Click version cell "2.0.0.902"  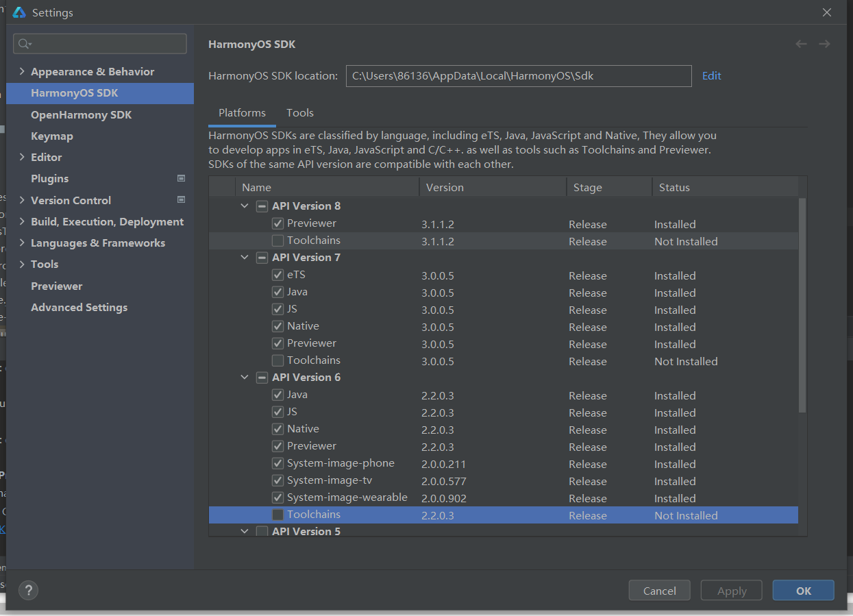click(443, 498)
